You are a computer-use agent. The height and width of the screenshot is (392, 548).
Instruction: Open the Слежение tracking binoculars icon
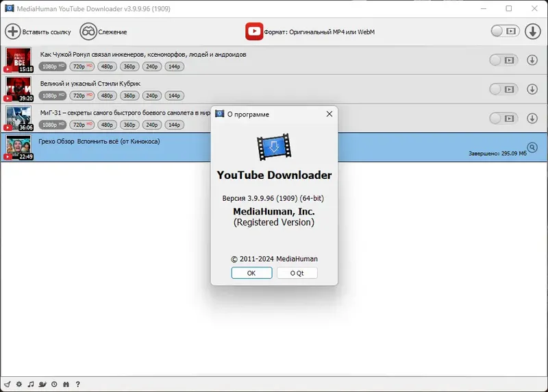tap(88, 32)
